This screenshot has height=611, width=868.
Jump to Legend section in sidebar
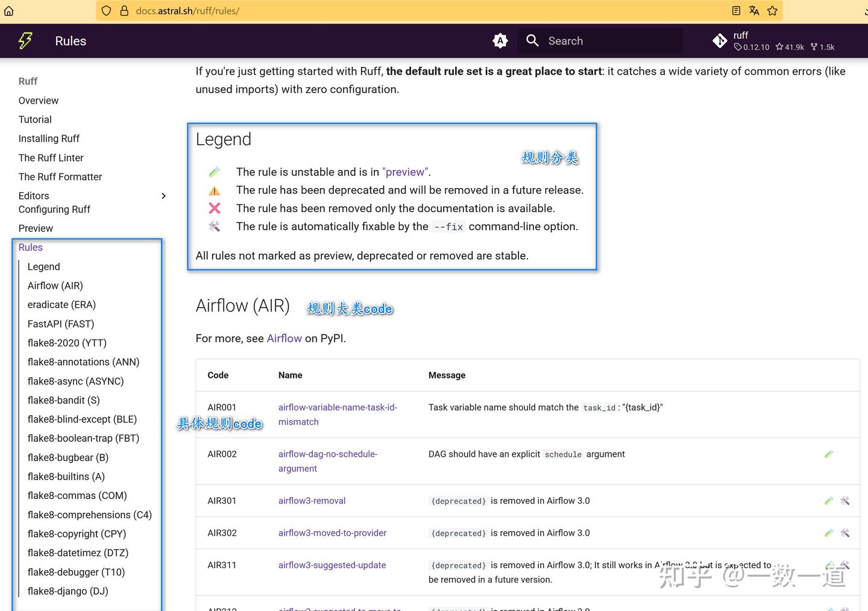(x=44, y=266)
